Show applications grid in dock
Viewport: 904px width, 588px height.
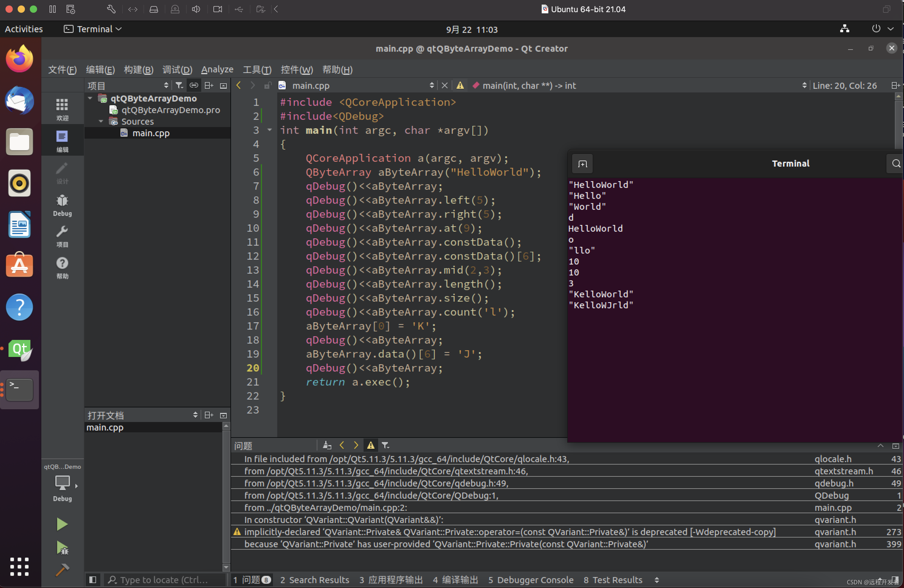pos(19,567)
